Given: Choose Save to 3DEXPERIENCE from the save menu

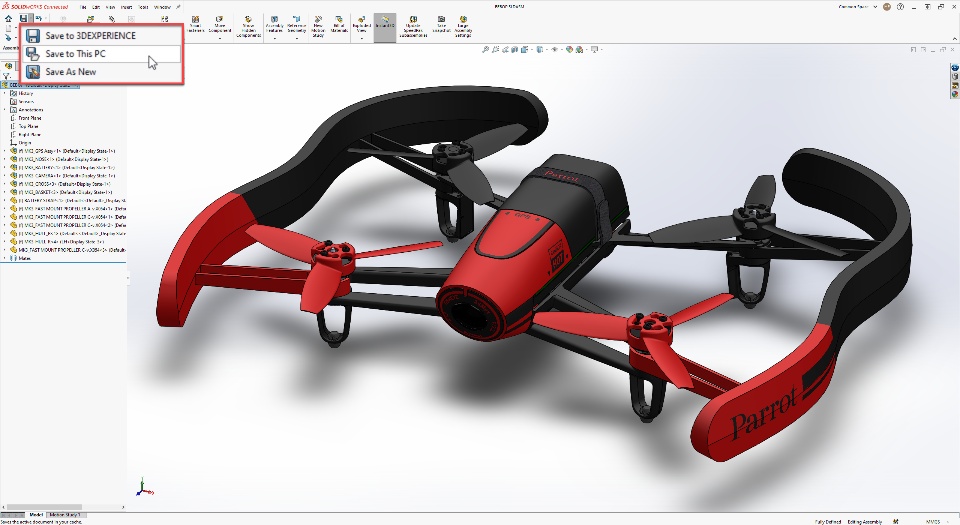Looking at the screenshot, I should (x=102, y=35).
